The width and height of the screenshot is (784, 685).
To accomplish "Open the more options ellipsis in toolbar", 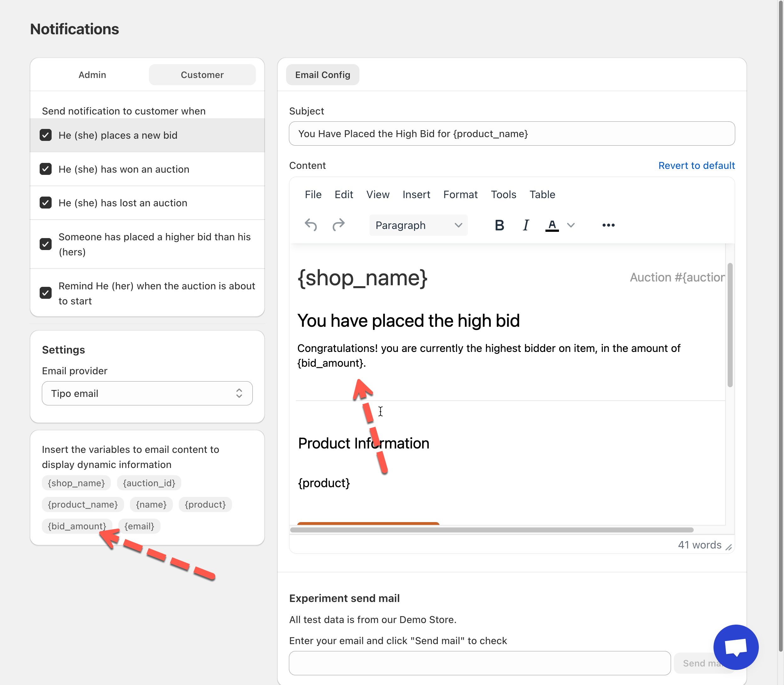I will tap(608, 225).
